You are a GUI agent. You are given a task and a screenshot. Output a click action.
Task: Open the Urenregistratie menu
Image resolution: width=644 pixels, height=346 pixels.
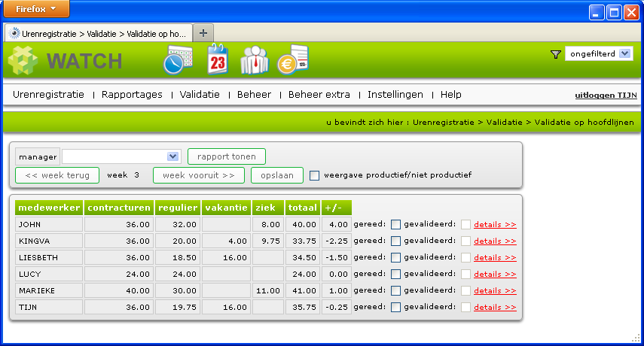click(x=48, y=95)
